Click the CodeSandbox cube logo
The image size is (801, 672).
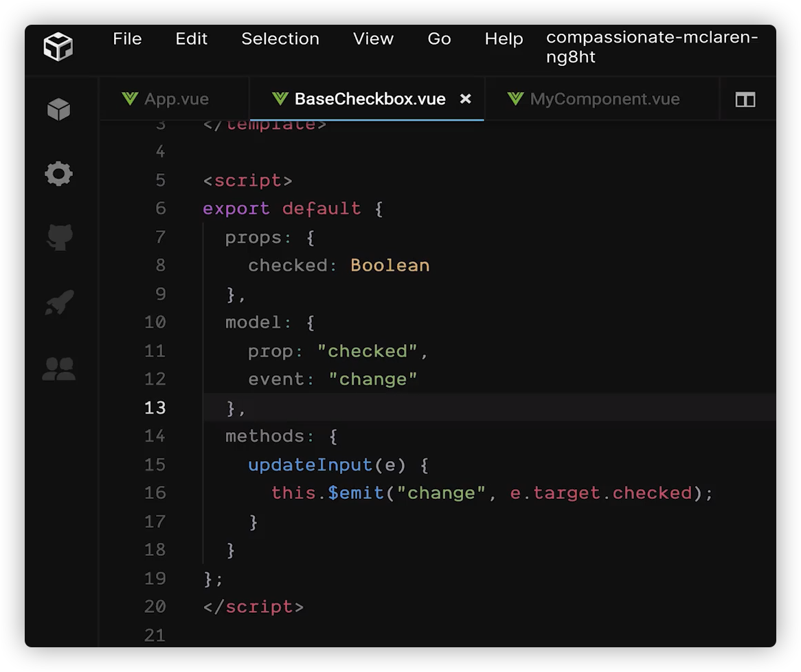[58, 47]
